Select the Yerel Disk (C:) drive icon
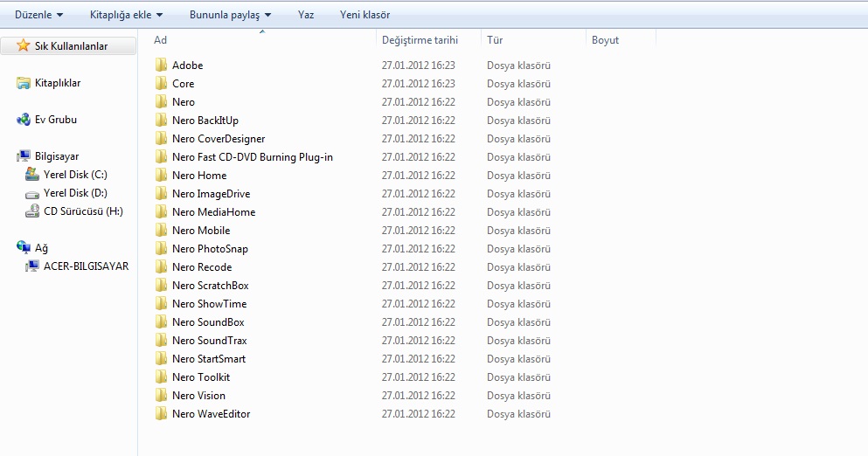 click(x=32, y=175)
